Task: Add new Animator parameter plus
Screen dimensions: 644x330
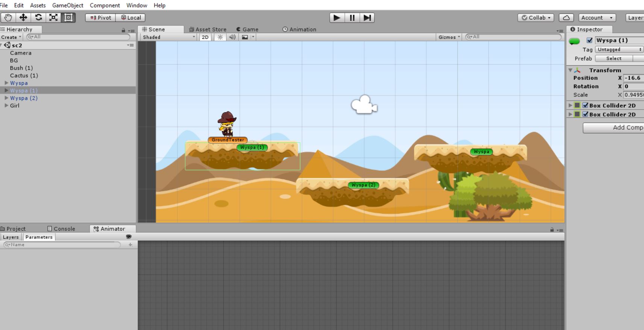Action: point(130,245)
